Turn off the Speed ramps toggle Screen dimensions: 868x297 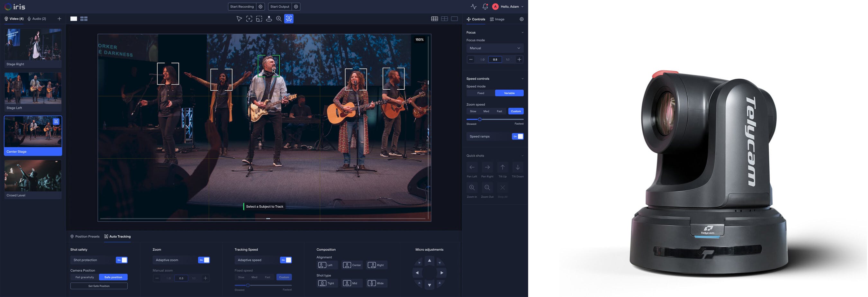pos(518,136)
